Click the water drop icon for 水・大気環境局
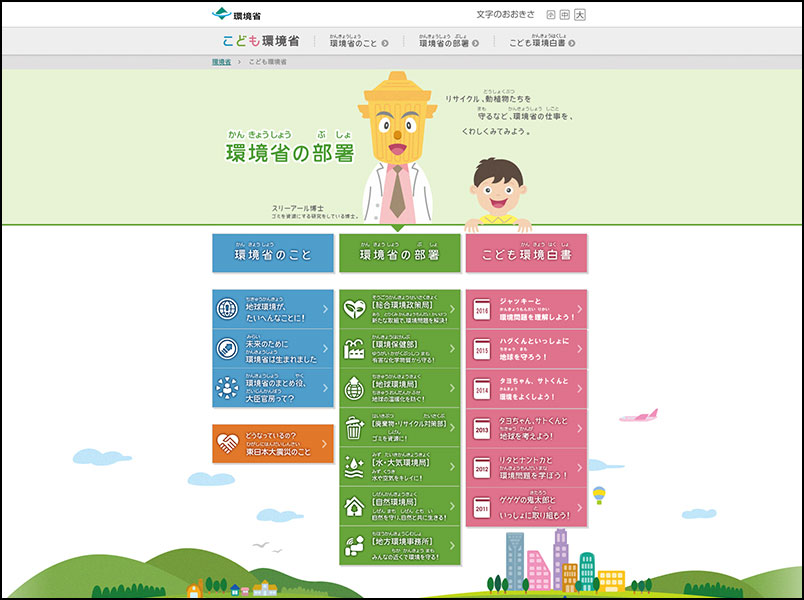The image size is (804, 600). (x=356, y=467)
